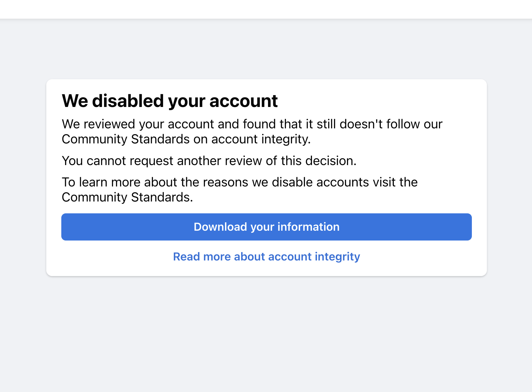The image size is (532, 392).
Task: Click the Download your information button
Action: (266, 227)
